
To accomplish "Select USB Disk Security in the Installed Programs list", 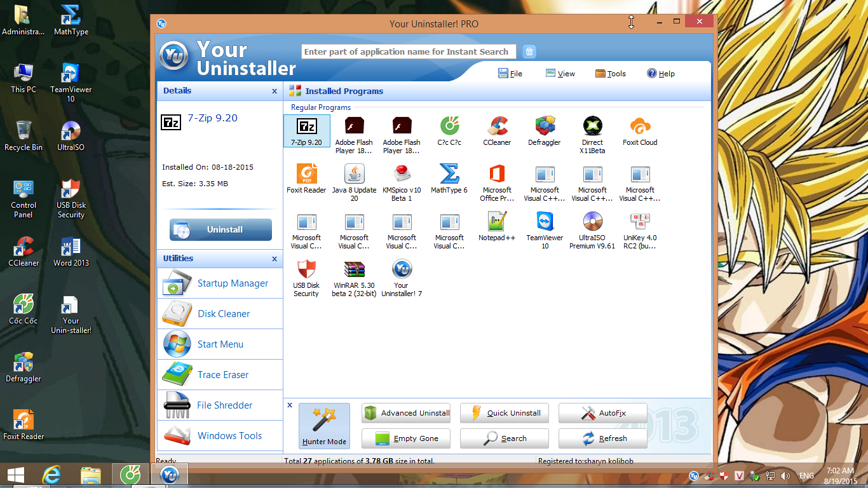I will (x=306, y=278).
